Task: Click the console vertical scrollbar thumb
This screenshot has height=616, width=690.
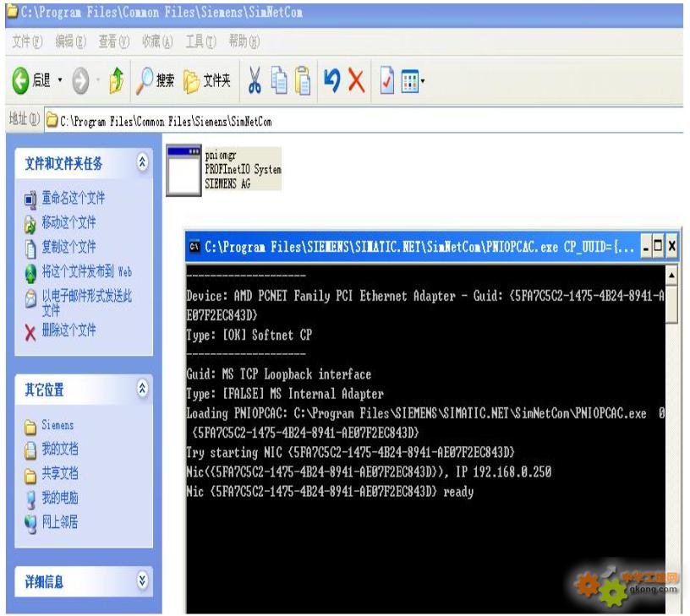Action: tap(671, 305)
